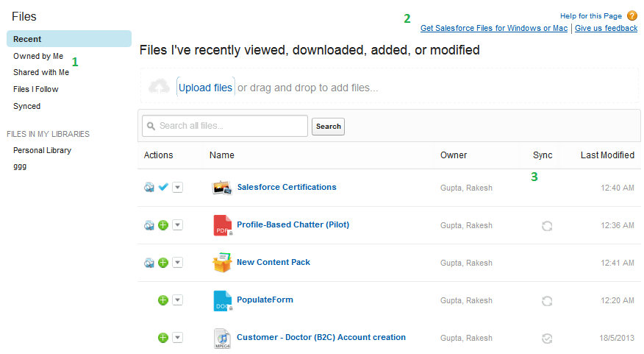The width and height of the screenshot is (644, 354).
Task: Open Personal Library
Action: (43, 150)
